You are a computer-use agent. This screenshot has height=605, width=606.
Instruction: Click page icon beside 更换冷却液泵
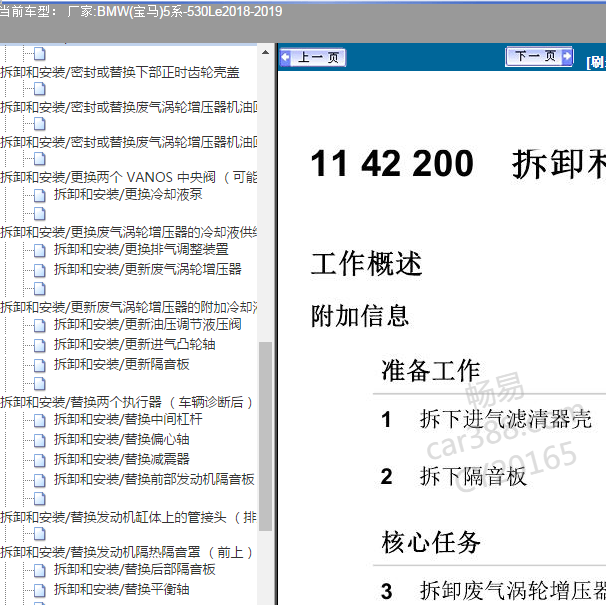coord(39,195)
